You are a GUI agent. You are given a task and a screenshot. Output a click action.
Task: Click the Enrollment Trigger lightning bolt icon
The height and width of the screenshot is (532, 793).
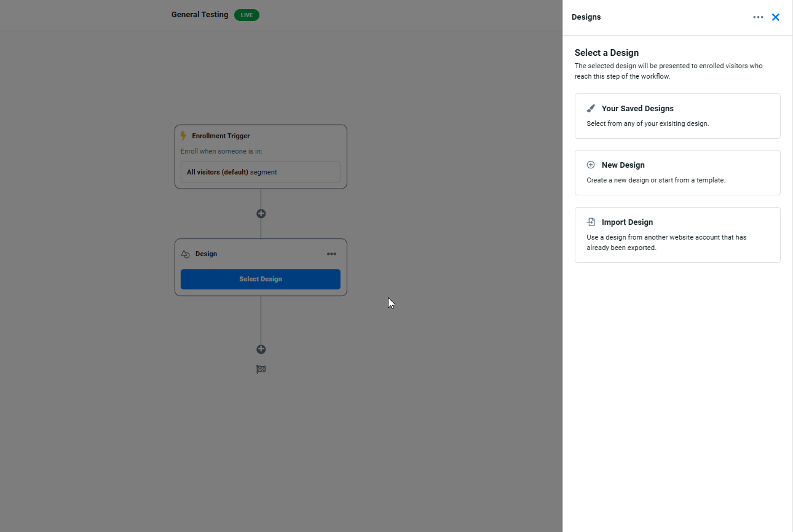coord(183,136)
